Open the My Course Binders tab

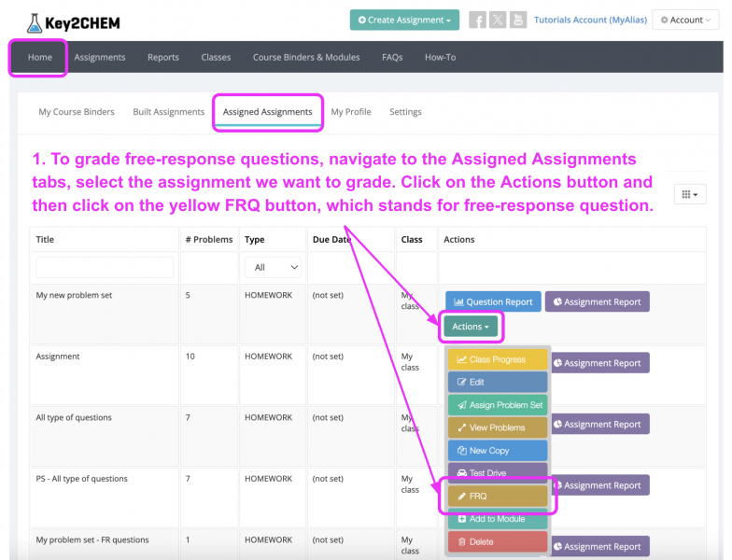[x=77, y=112]
